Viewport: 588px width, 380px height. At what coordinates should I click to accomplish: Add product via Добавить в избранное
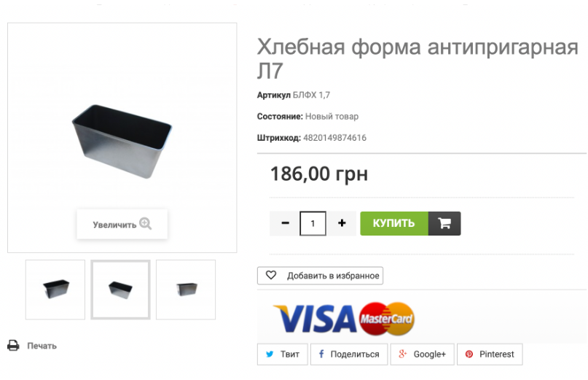[x=320, y=276]
